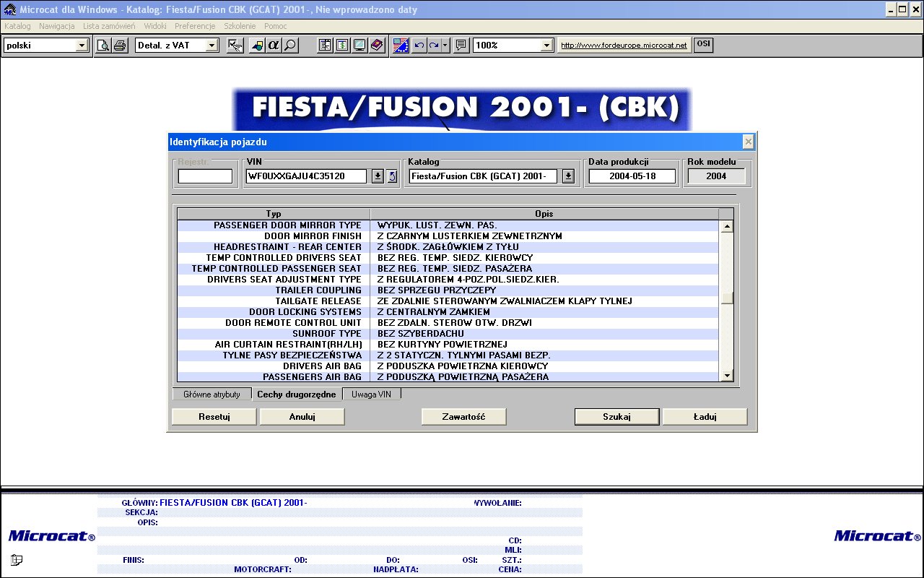Open the print preview toolbar icon
This screenshot has height=578, width=924.
click(103, 45)
